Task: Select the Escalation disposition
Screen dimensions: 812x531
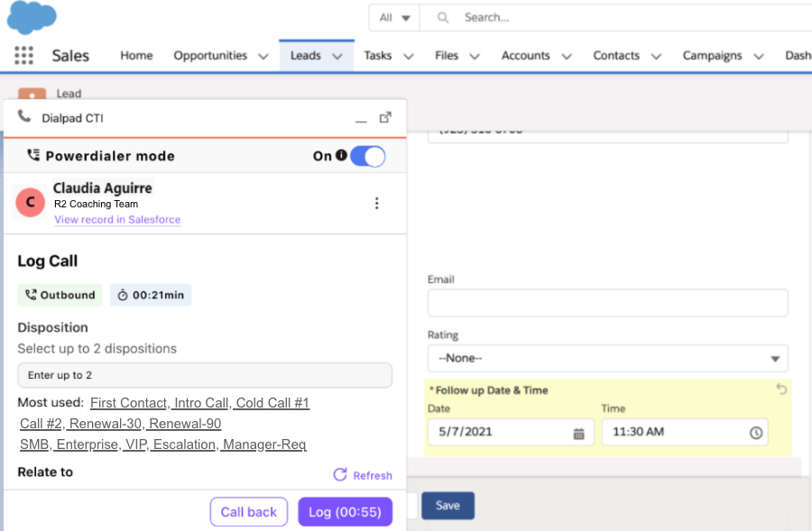Action: click(x=185, y=444)
